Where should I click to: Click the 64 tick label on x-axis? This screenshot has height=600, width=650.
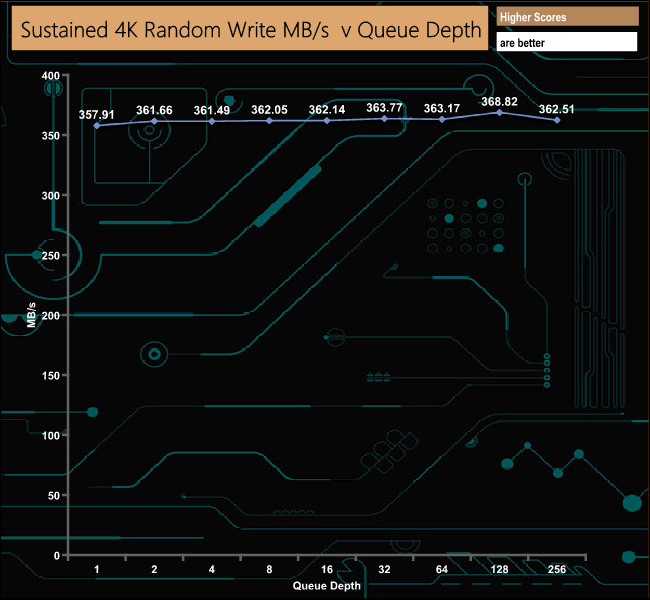click(x=442, y=570)
